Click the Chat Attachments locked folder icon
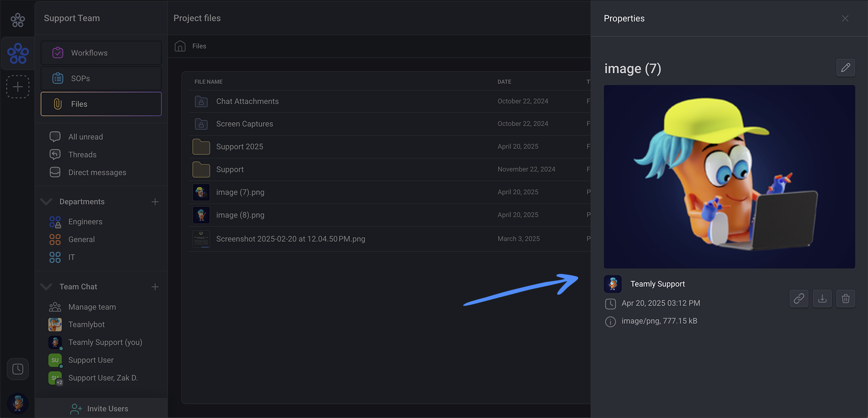Image resolution: width=868 pixels, height=418 pixels. [x=201, y=102]
